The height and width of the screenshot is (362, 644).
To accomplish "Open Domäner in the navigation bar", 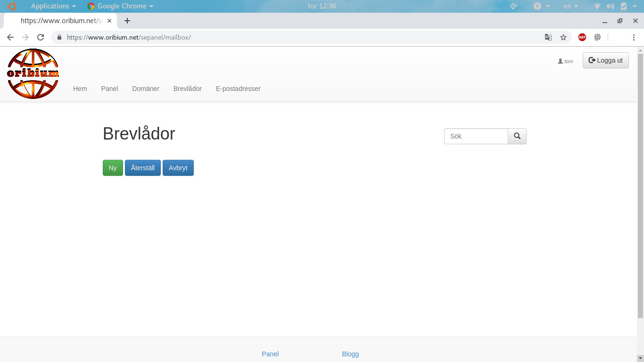I will [146, 89].
